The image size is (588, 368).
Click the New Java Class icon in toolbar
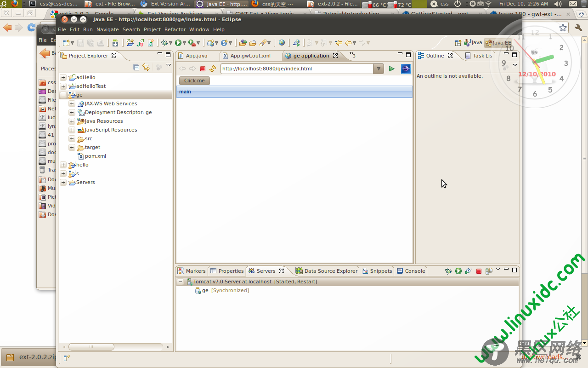(151, 43)
